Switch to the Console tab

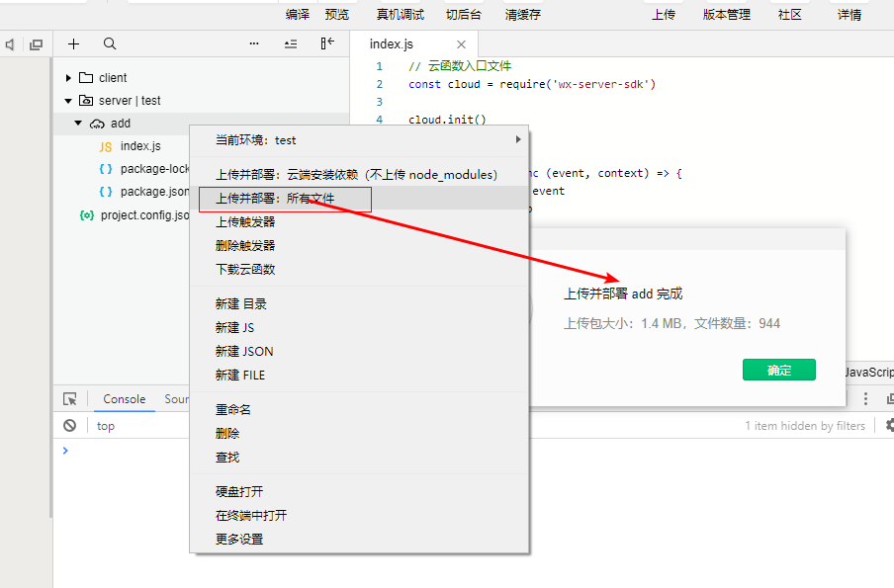tap(125, 399)
